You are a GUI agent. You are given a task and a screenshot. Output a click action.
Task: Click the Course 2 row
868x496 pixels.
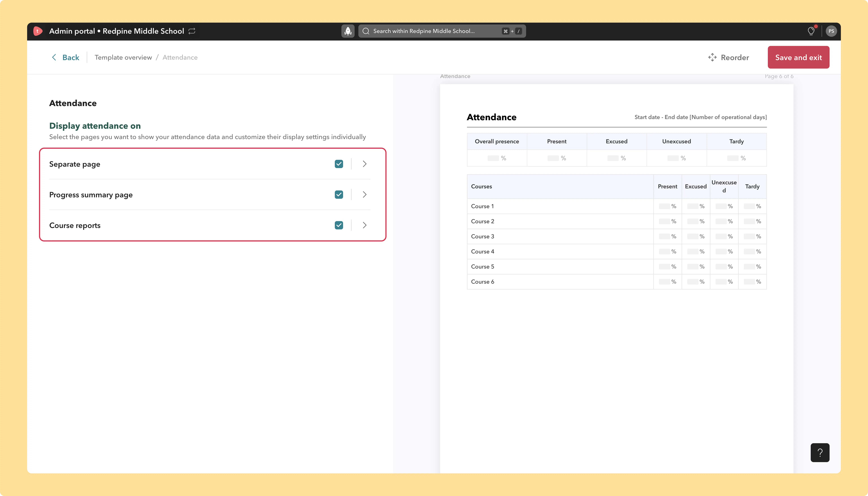pos(617,221)
